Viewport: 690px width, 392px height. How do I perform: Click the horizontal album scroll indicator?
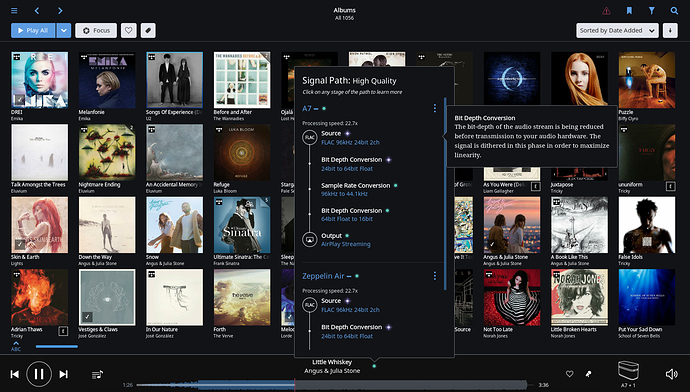tap(57, 346)
